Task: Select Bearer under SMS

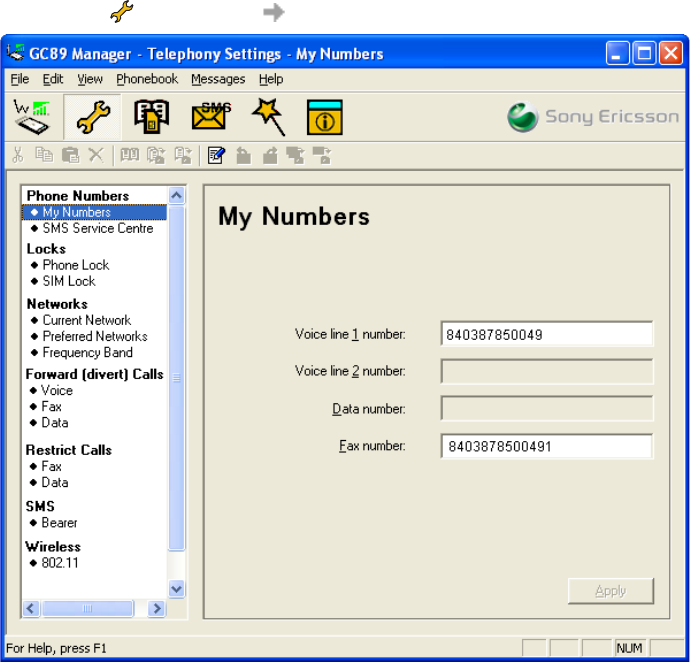Action: (59, 523)
